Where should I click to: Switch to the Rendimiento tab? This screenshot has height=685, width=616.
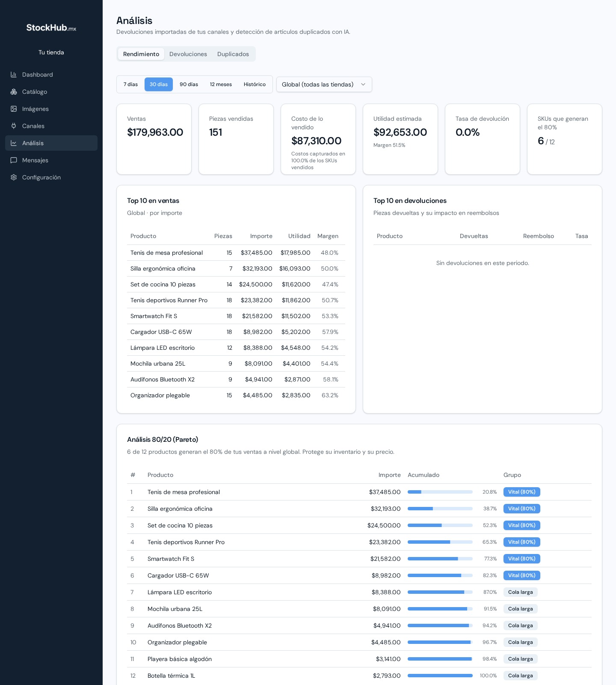pos(141,54)
